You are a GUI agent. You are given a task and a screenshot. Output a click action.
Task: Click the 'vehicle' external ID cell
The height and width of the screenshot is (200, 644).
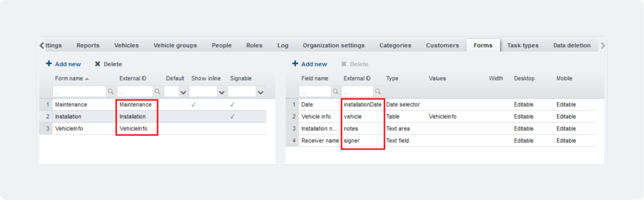(363, 116)
